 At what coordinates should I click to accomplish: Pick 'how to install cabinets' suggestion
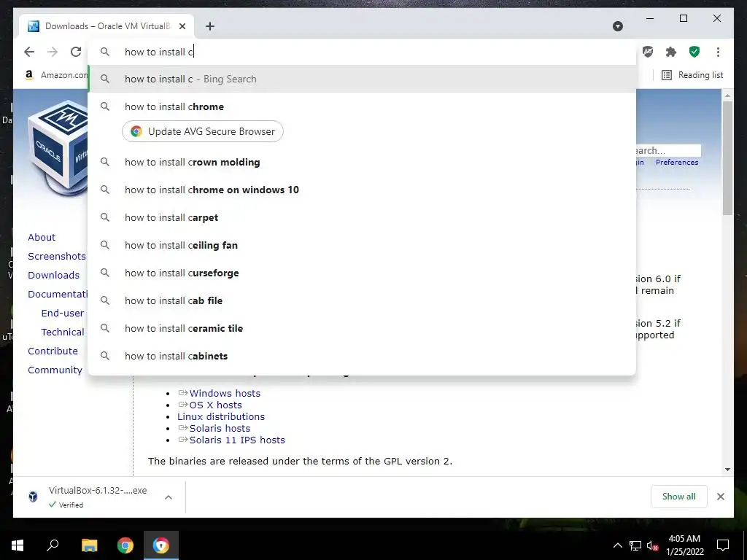click(362, 356)
